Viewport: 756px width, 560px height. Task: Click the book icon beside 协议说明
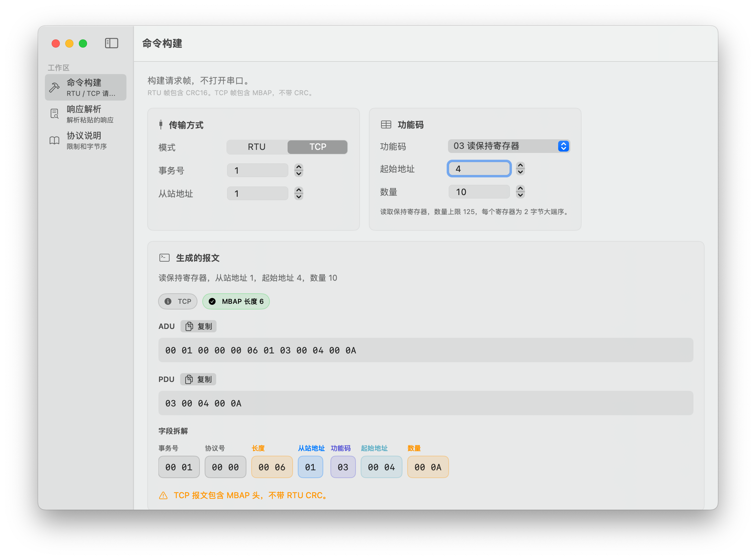click(54, 140)
